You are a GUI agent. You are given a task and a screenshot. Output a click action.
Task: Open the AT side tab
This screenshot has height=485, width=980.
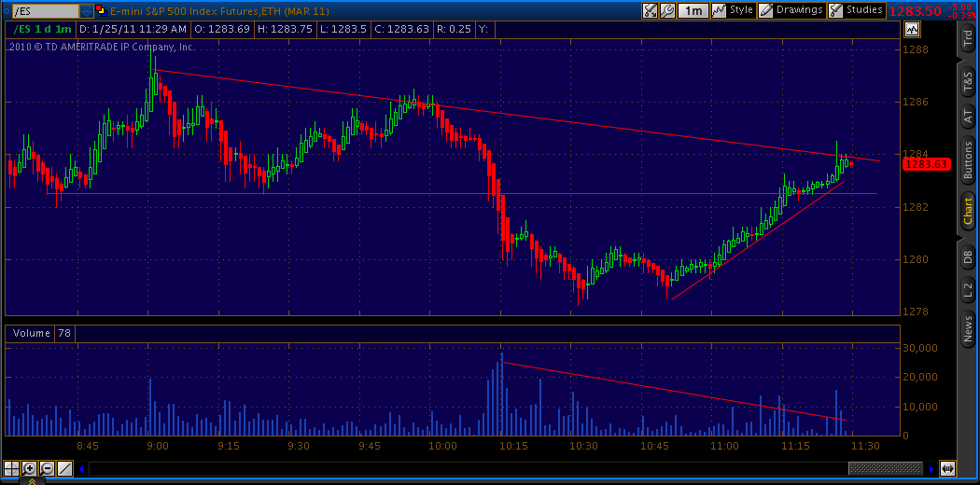967,115
